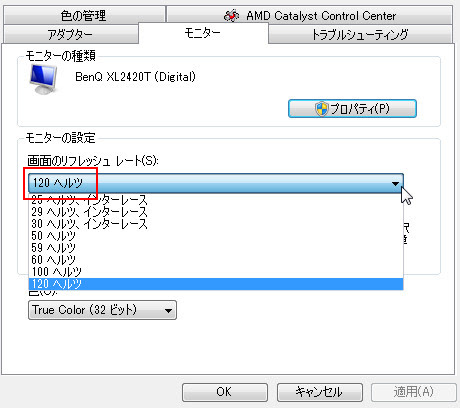Select highlighted 120 ヘルツ list entry
Viewport: 460px width, 408px height.
click(x=216, y=284)
